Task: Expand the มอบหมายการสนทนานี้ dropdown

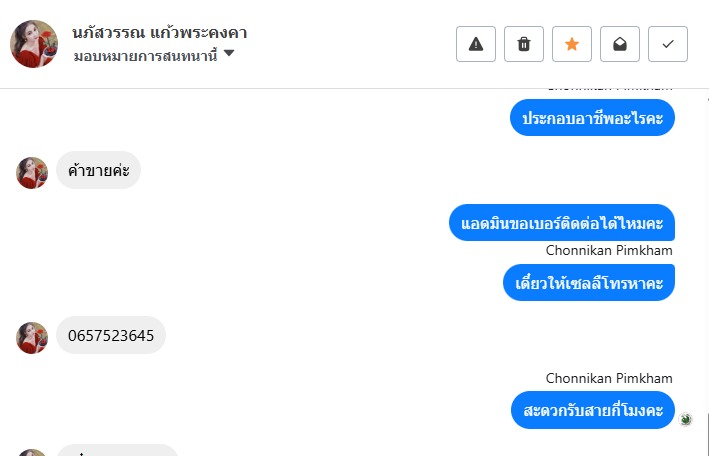Action: tap(229, 54)
